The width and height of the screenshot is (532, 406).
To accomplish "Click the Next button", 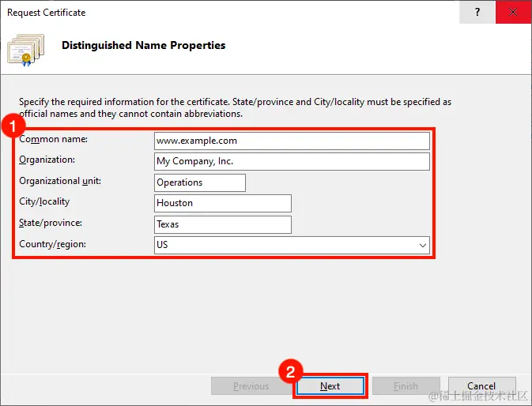I will 330,386.
